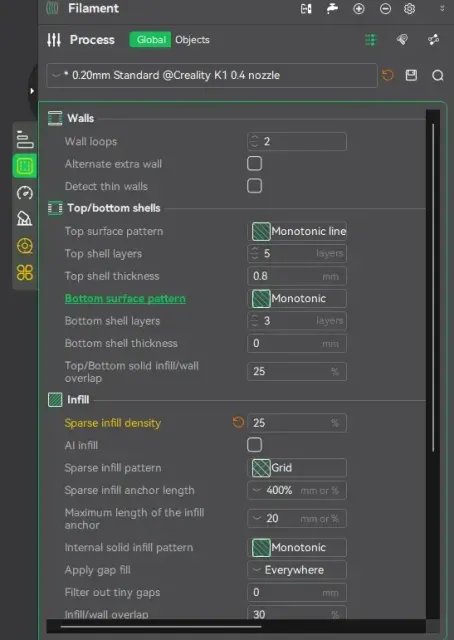
Task: Click the filament flush volumes icon
Action: click(332, 9)
